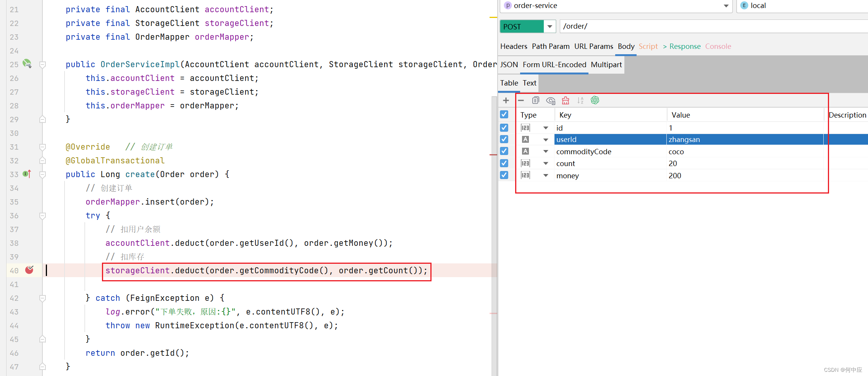Image resolution: width=868 pixels, height=376 pixels.
Task: Collapse the constructor fold on line 25
Action: click(x=43, y=65)
